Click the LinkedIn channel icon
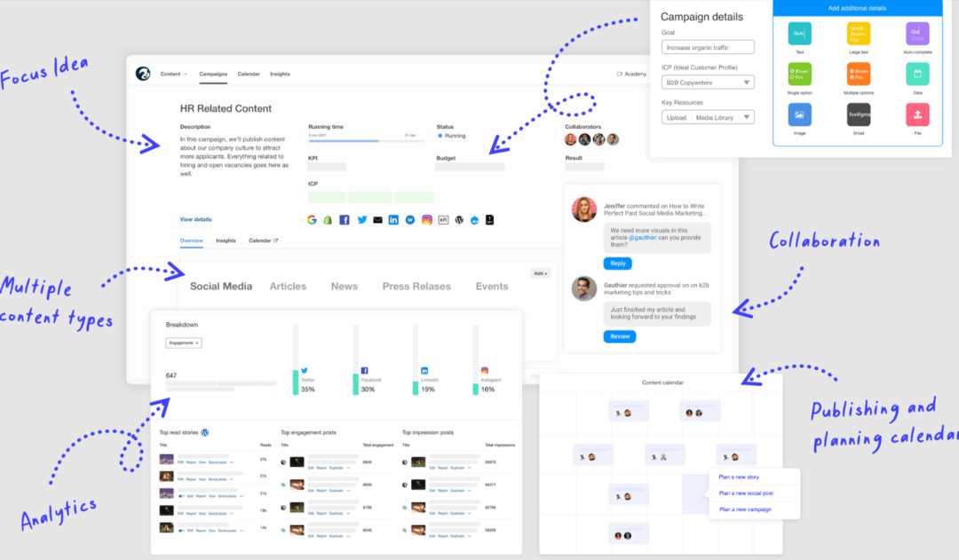 click(393, 219)
